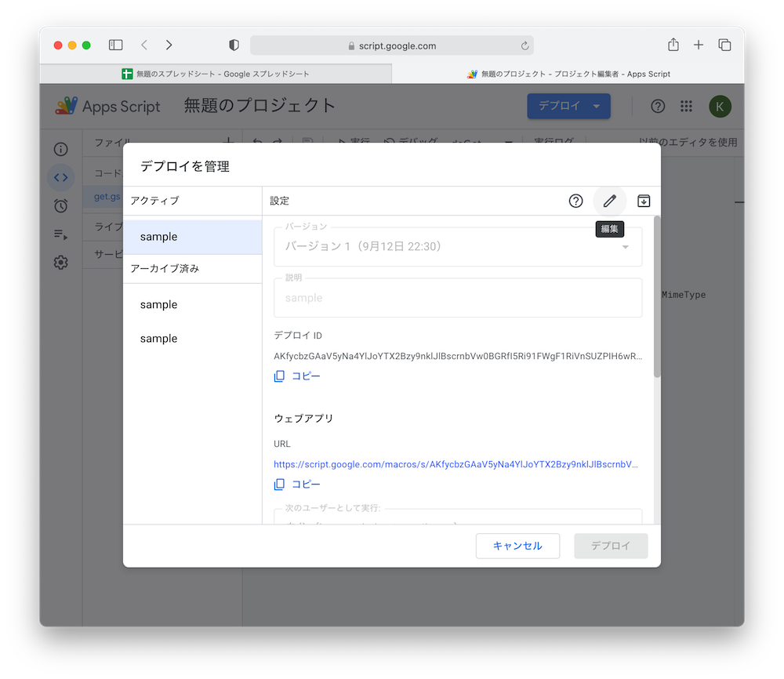This screenshot has width=784, height=679.
Task: Click the Apps Script logo
Action: coord(107,106)
